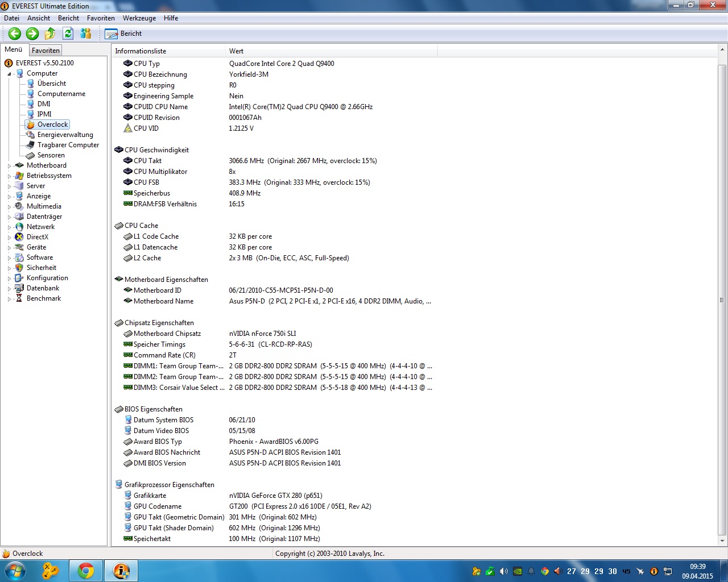Click the EVEREST taskbar button
This screenshot has width=728, height=582.
point(121,571)
